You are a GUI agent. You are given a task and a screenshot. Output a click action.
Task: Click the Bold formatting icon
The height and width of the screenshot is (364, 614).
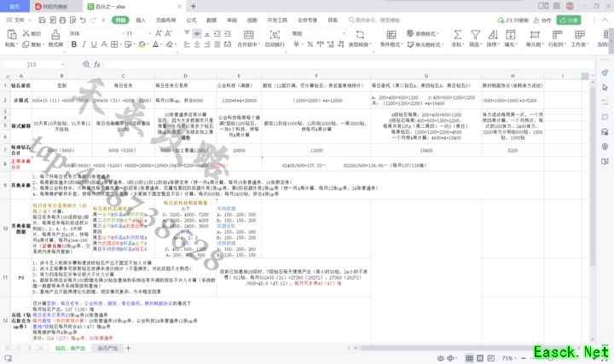coord(73,43)
